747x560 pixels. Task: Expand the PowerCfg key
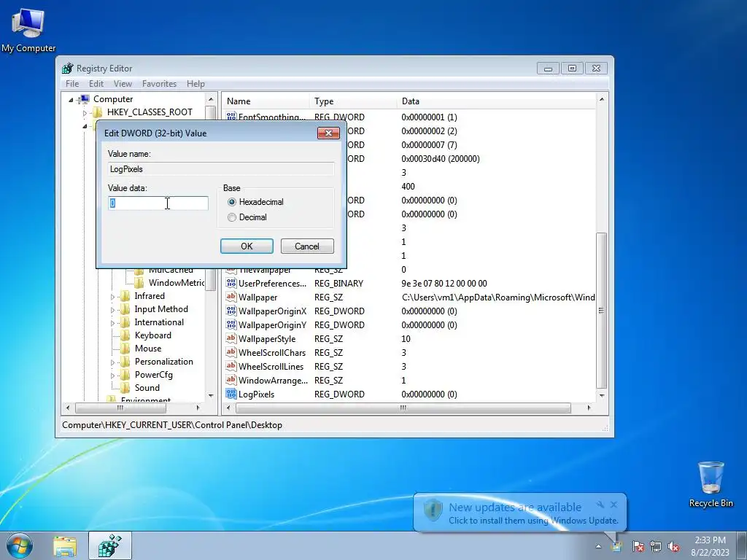[112, 376]
